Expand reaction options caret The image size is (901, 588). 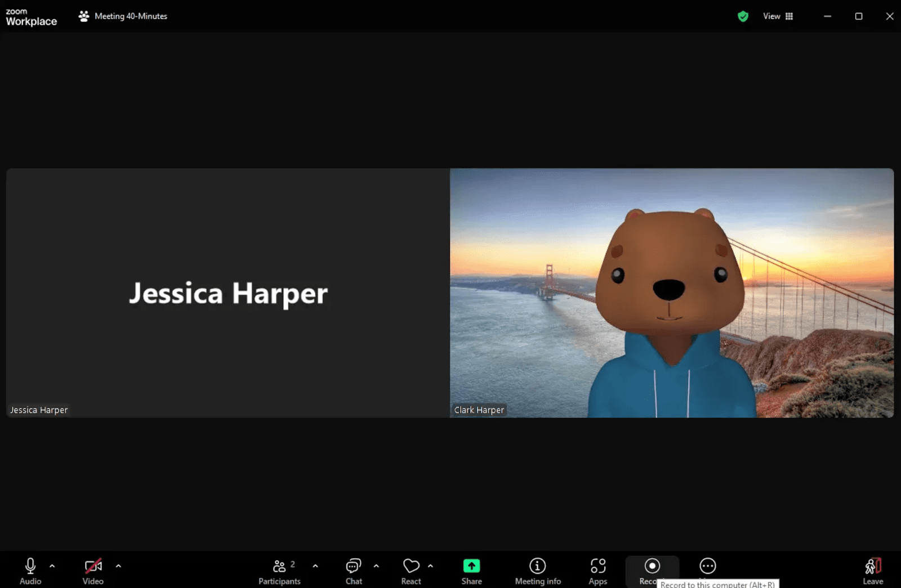click(431, 566)
